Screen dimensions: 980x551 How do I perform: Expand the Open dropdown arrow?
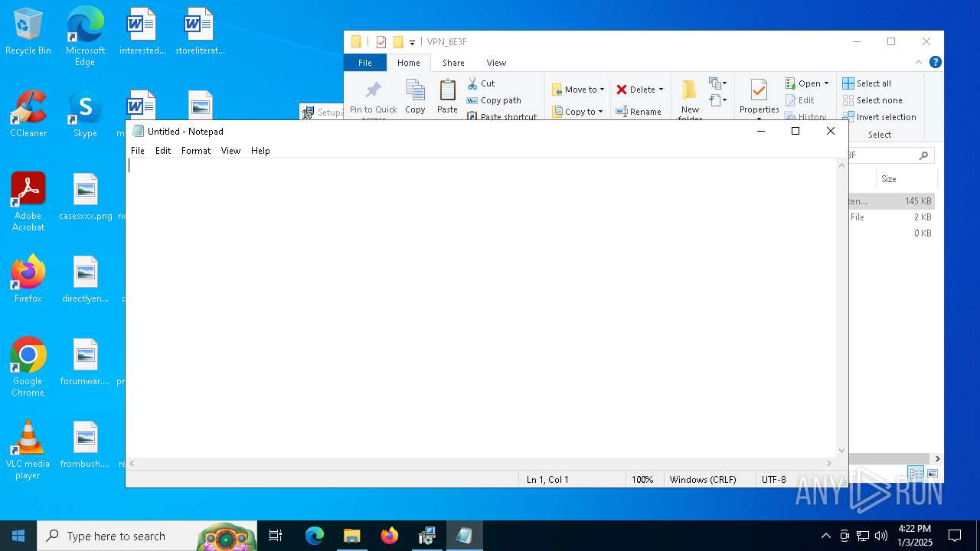click(x=826, y=83)
